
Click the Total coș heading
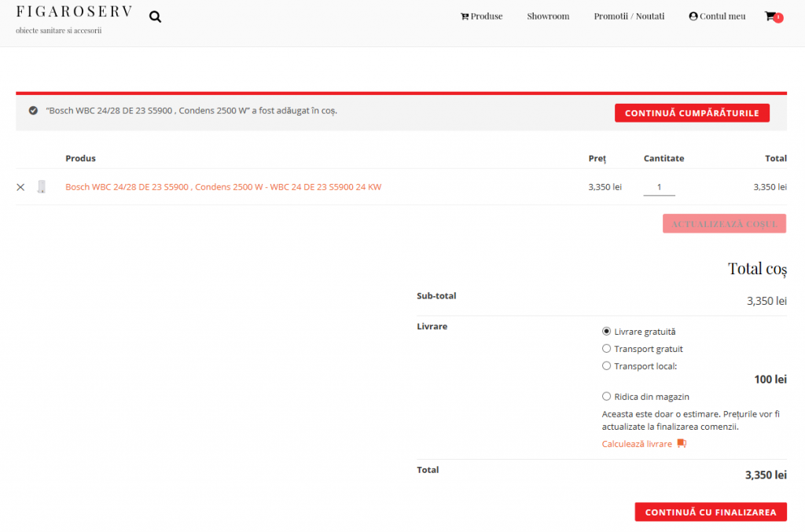[x=757, y=268]
